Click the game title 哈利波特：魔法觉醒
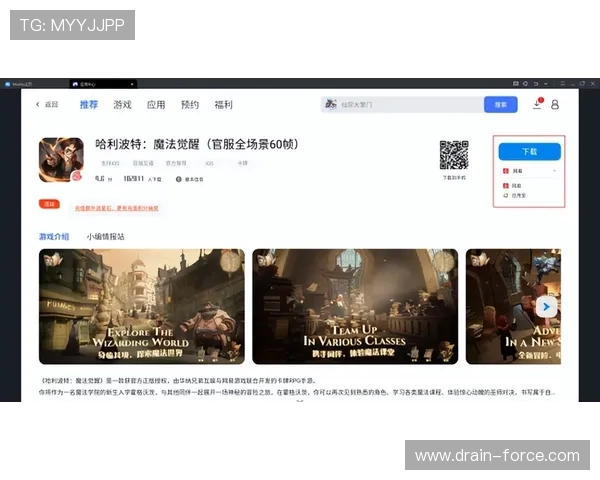The width and height of the screenshot is (600, 480). [197, 145]
